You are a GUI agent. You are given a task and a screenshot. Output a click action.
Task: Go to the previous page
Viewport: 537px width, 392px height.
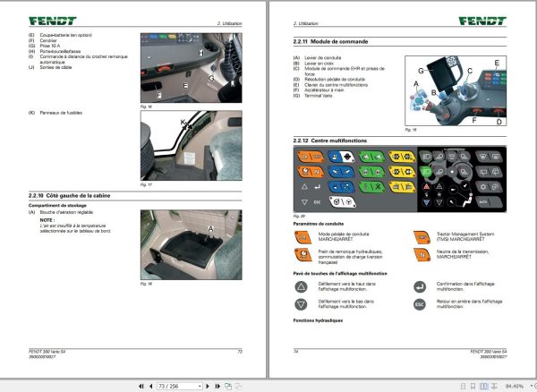(150, 386)
